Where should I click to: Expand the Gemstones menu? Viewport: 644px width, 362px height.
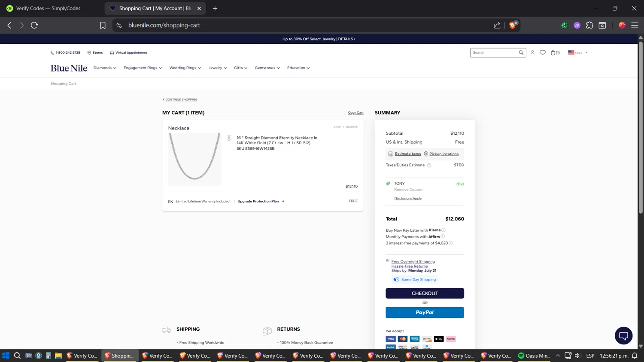click(267, 68)
